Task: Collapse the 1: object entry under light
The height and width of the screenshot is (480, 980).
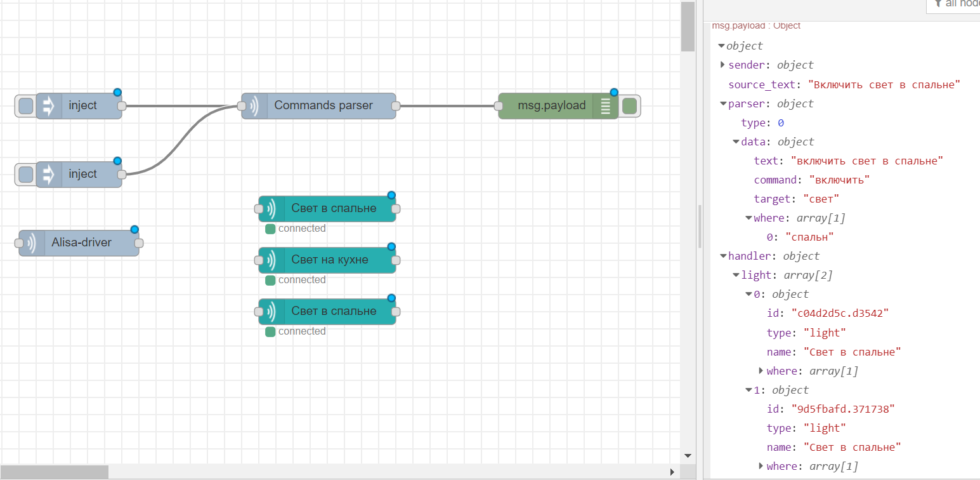Action: 748,390
